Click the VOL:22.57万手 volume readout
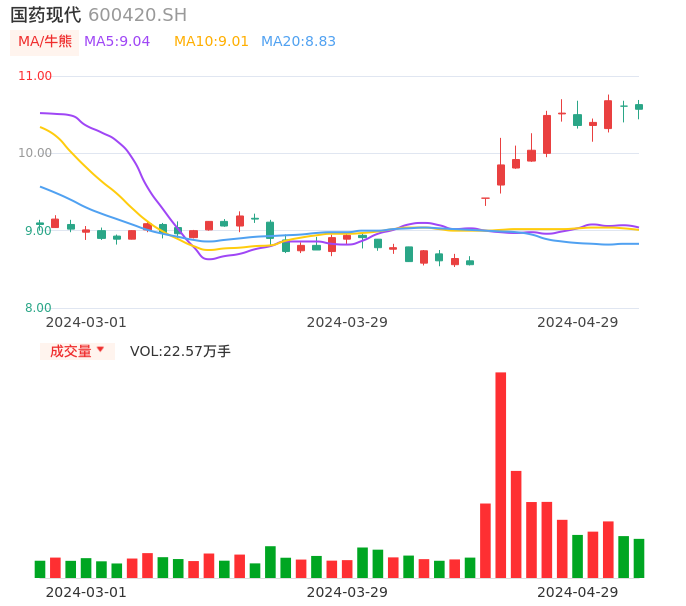Viewport: 686px width, 606px height. tap(180, 351)
